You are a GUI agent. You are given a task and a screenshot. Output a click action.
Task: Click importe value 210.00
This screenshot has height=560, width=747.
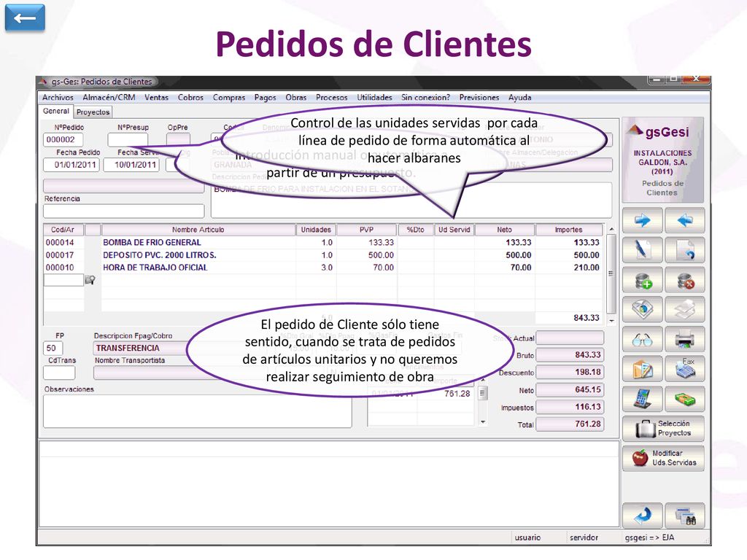[587, 268]
